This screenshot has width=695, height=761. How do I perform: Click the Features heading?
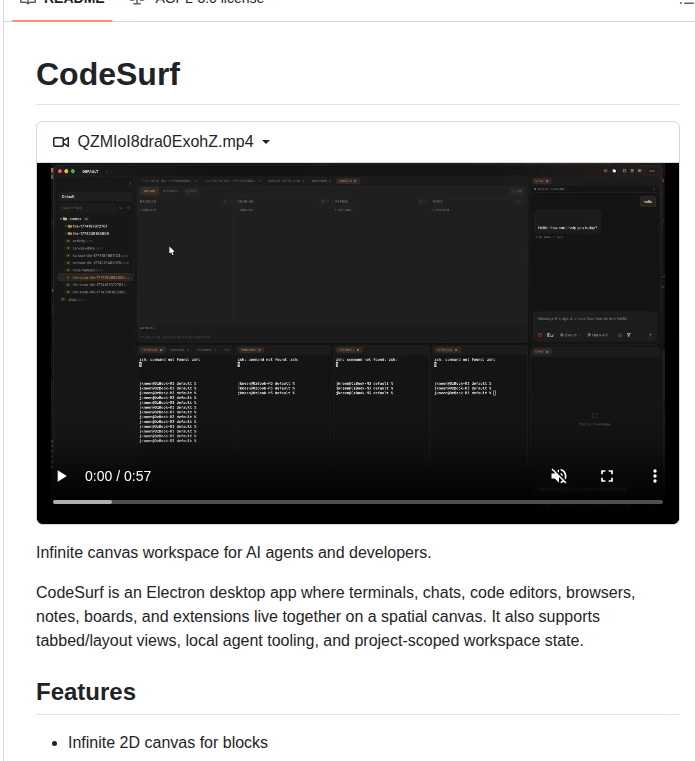click(86, 692)
